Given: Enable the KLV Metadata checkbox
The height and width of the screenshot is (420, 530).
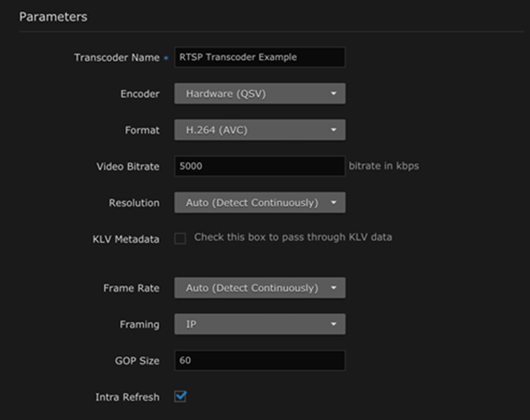Looking at the screenshot, I should pos(180,238).
